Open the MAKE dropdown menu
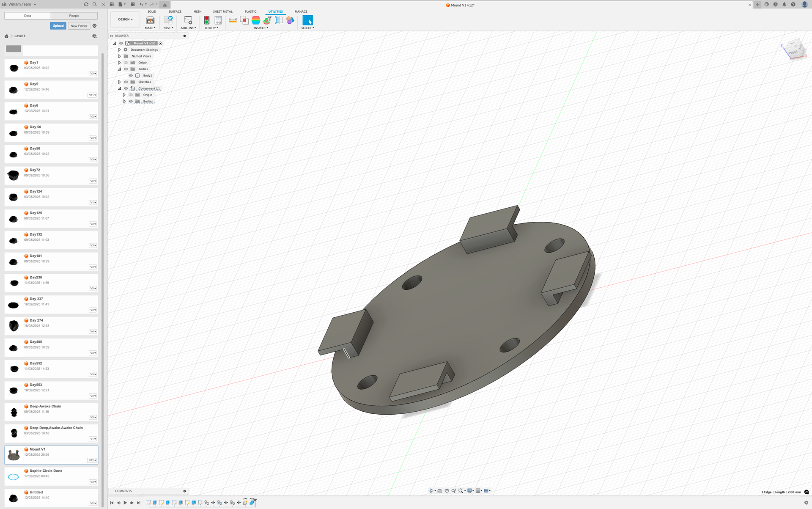This screenshot has width=812, height=509. point(150,28)
